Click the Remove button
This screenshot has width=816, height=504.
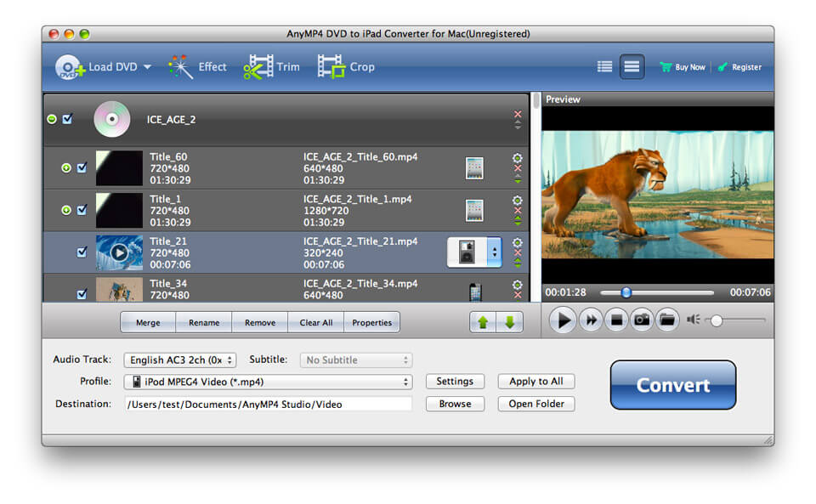click(260, 322)
